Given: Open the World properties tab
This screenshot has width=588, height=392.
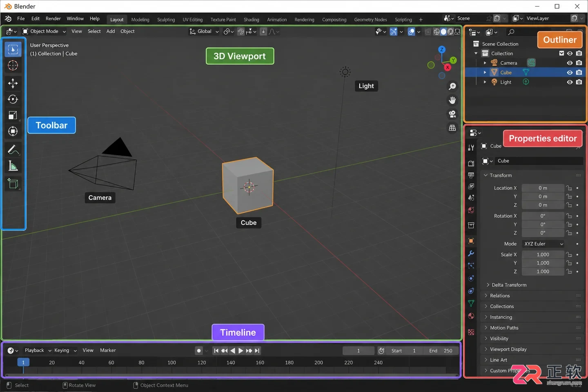Looking at the screenshot, I should [x=471, y=210].
